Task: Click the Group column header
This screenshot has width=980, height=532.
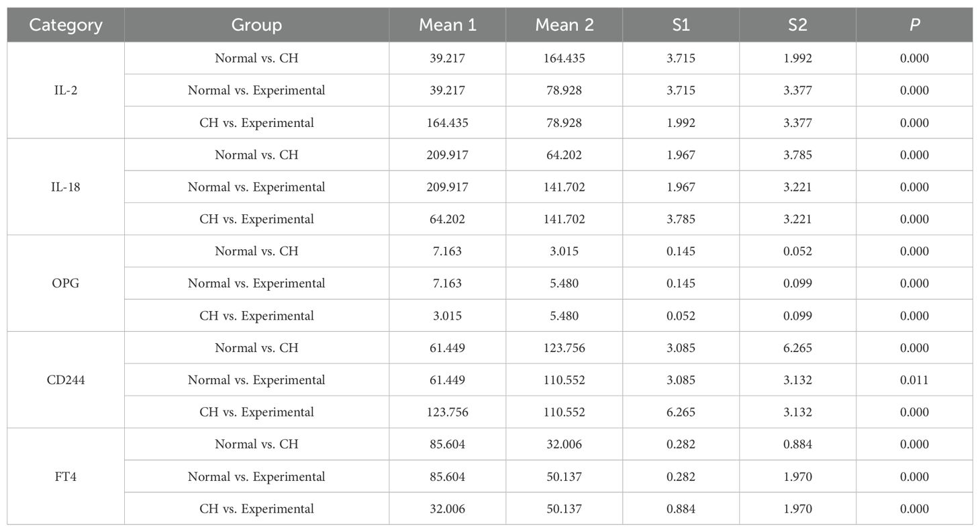Action: 256,26
